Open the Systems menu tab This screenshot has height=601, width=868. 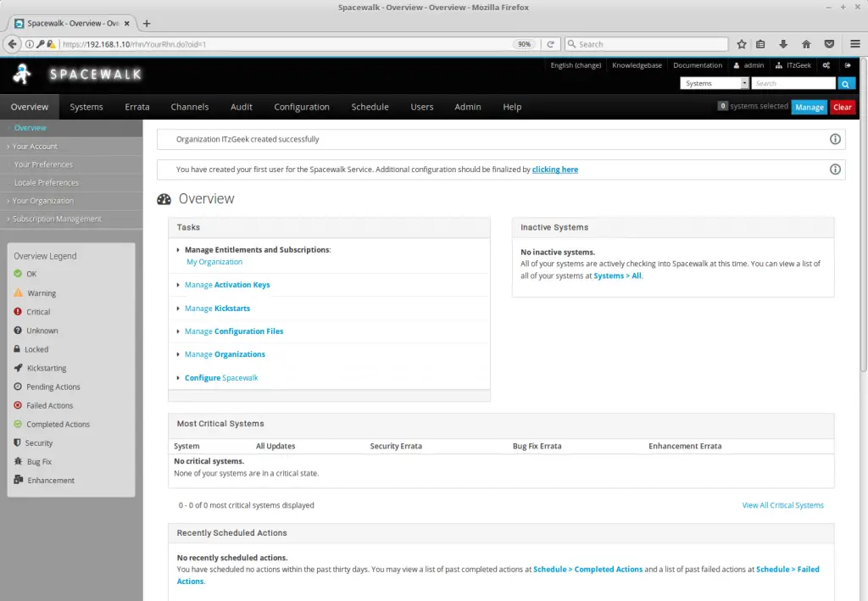86,107
